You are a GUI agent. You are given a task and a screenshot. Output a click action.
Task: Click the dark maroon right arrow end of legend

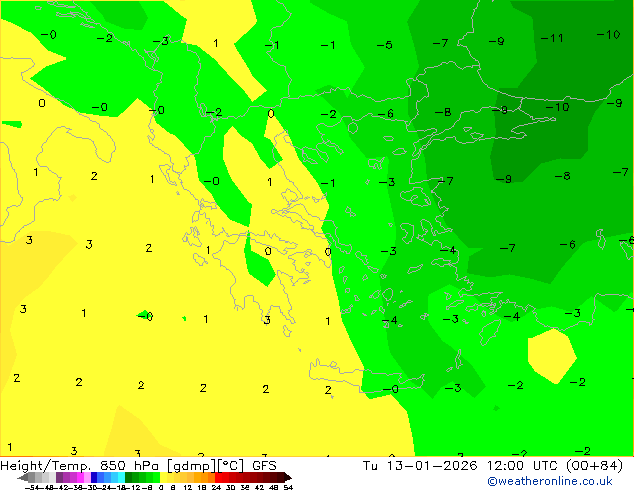coord(287,477)
